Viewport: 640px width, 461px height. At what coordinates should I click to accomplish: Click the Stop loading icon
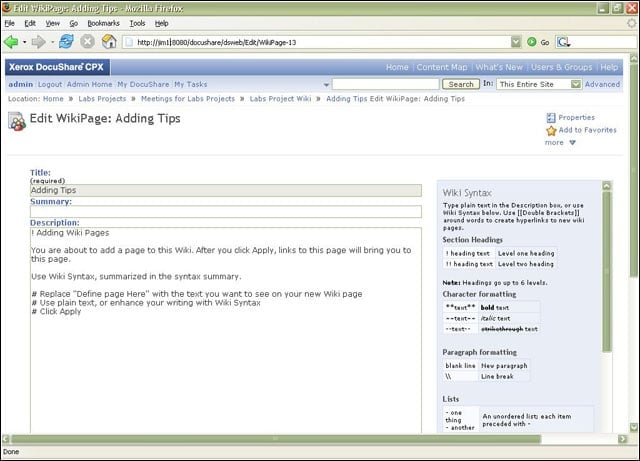(87, 42)
